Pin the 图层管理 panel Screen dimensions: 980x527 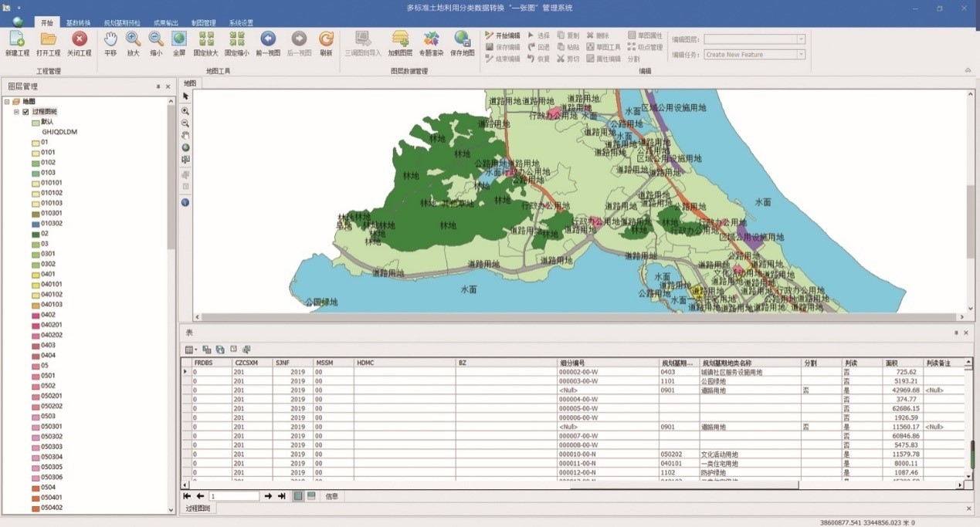(x=158, y=86)
